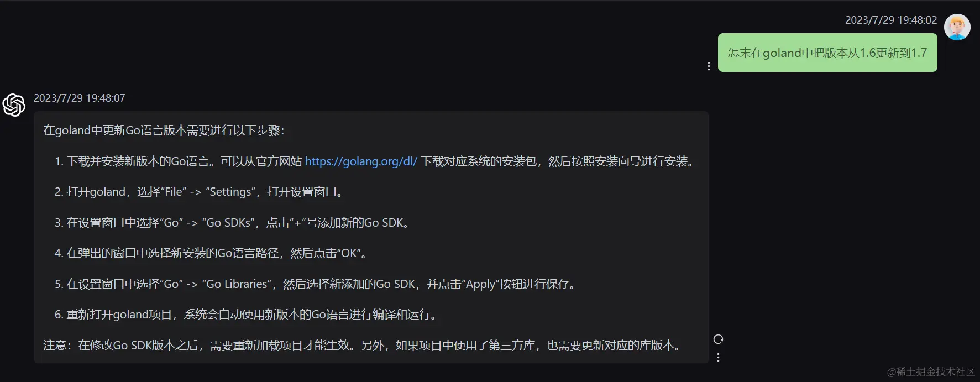Click step 3 mentioning Go SDKs
Screen dimensions: 980x382
click(233, 223)
